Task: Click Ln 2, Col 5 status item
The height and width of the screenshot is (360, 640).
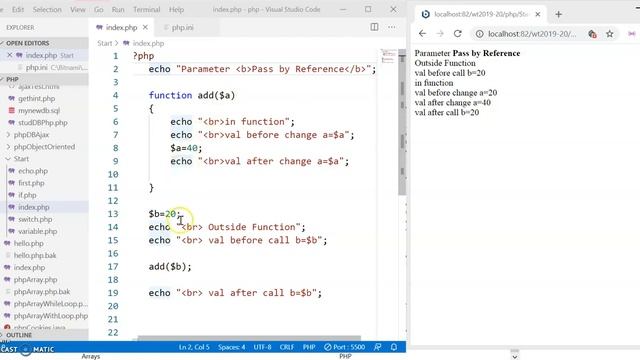Action: tap(194, 347)
